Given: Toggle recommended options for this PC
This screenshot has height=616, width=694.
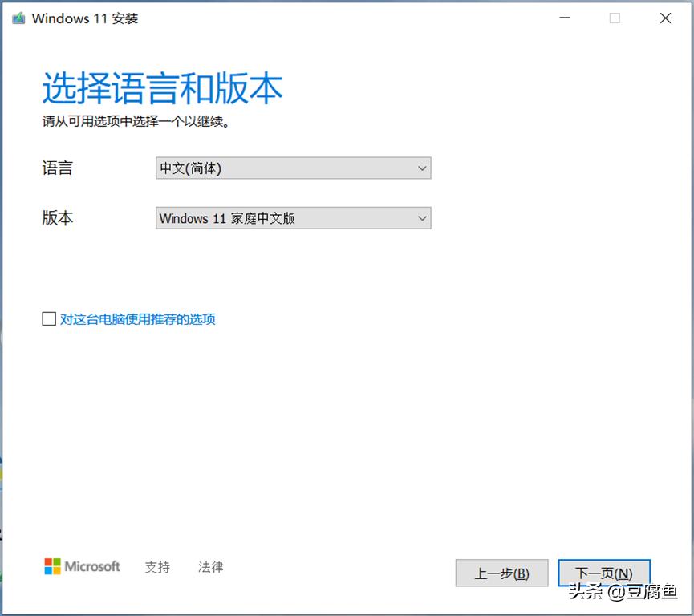Looking at the screenshot, I should (x=49, y=319).
